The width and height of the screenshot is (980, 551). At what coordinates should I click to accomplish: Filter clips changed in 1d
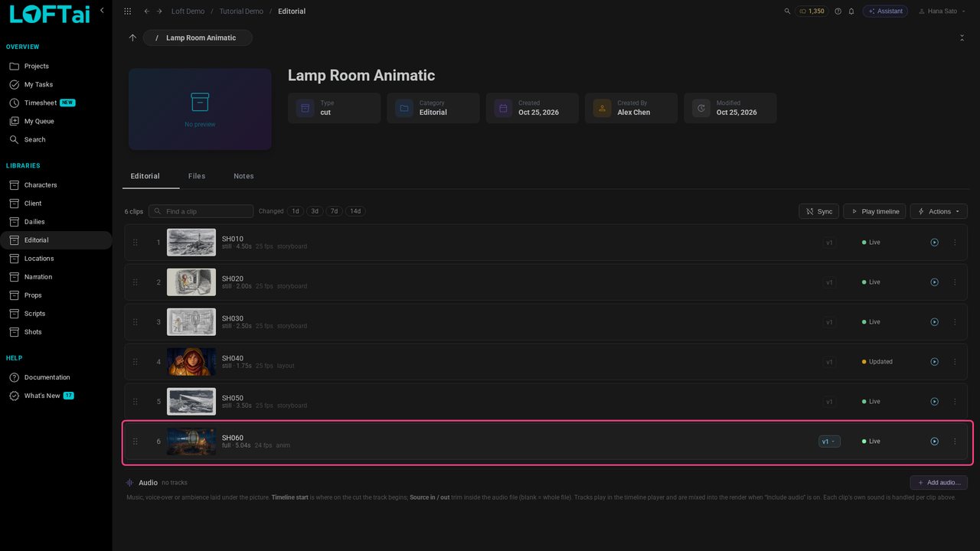pos(296,211)
